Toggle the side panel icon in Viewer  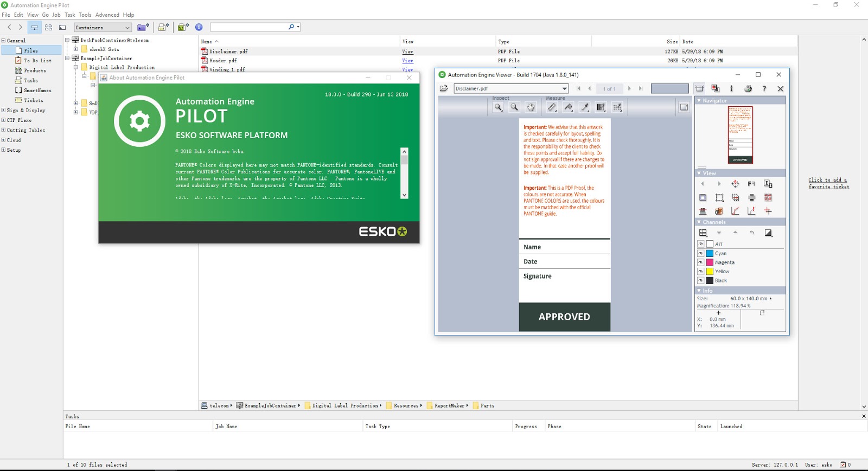(x=684, y=107)
